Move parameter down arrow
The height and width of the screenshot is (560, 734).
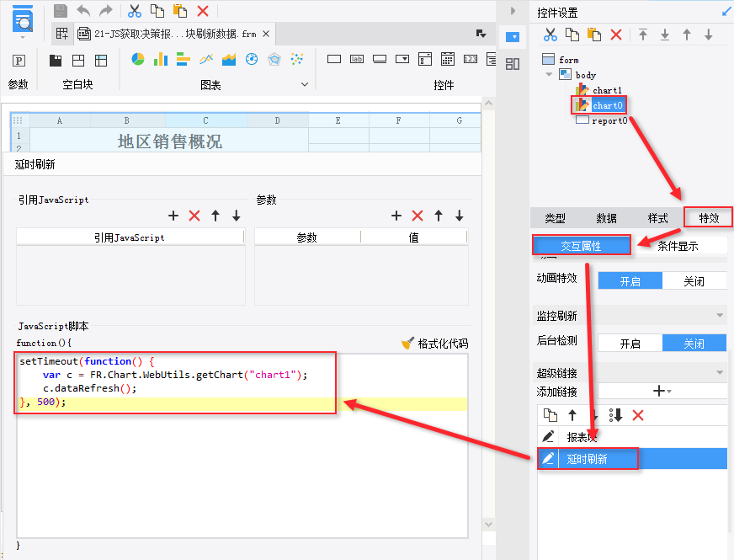click(x=460, y=216)
